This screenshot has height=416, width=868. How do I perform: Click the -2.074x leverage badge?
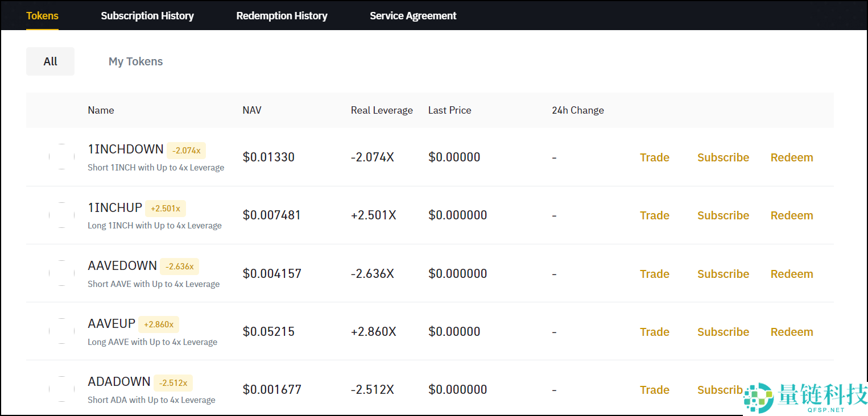tap(187, 151)
